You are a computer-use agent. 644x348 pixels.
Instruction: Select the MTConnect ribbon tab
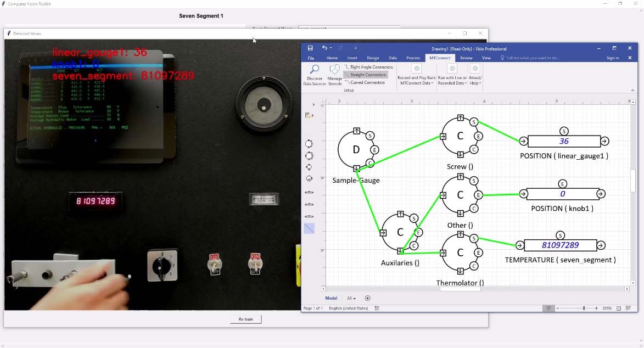point(440,58)
